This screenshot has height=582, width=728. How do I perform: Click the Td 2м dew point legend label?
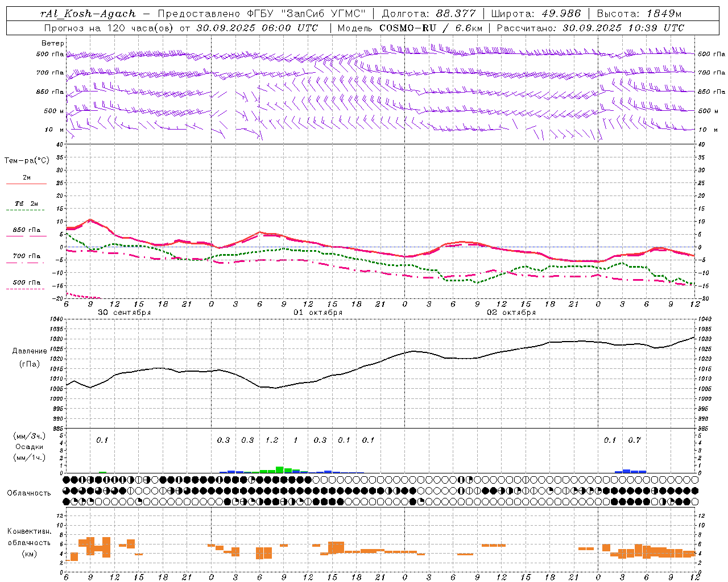27,203
